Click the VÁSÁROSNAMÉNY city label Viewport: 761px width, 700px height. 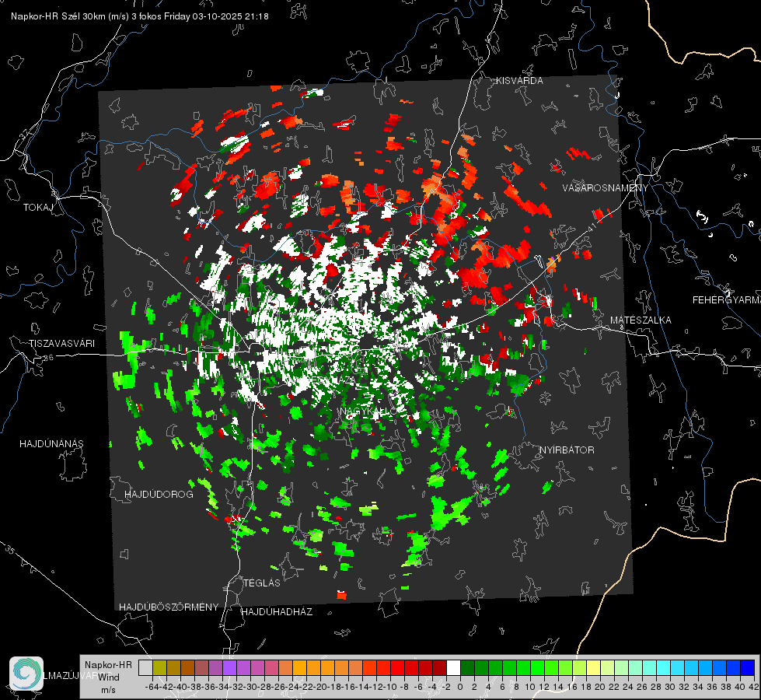click(606, 188)
